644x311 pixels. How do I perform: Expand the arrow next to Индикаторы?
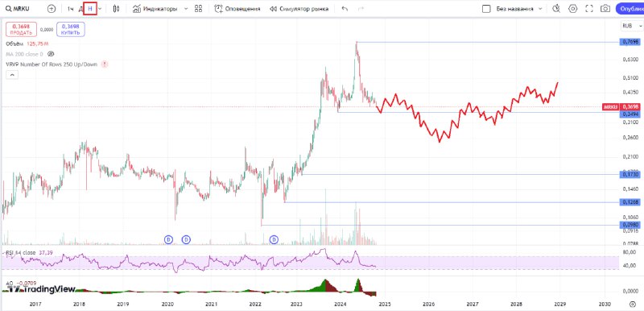coord(186,9)
